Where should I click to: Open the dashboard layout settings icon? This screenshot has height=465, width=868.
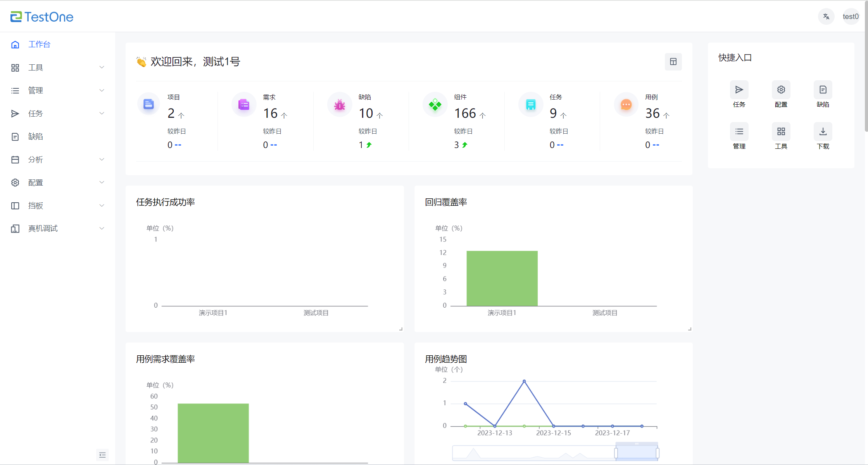point(673,62)
